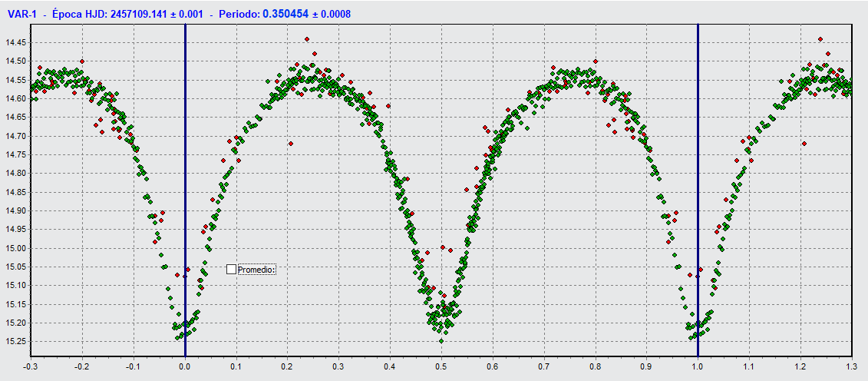The height and width of the screenshot is (381, 868).
Task: Click the x-axis label 0.2
Action: (287, 366)
